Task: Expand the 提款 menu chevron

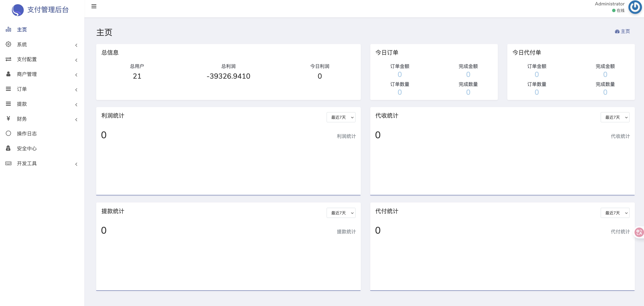Action: tap(76, 105)
